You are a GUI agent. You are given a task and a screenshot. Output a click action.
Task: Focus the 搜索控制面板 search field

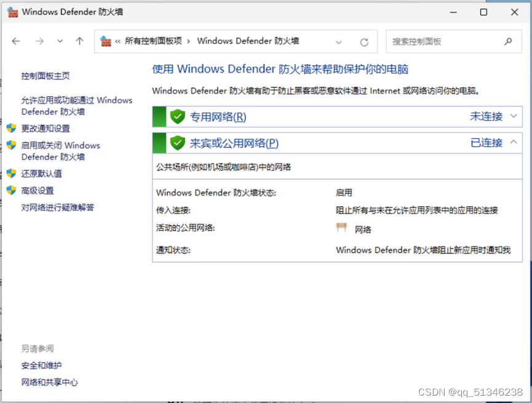pos(454,41)
